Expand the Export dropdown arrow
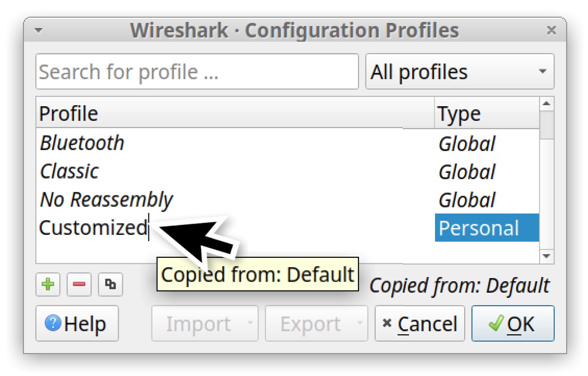Viewport: 588px width, 376px height. tap(360, 322)
